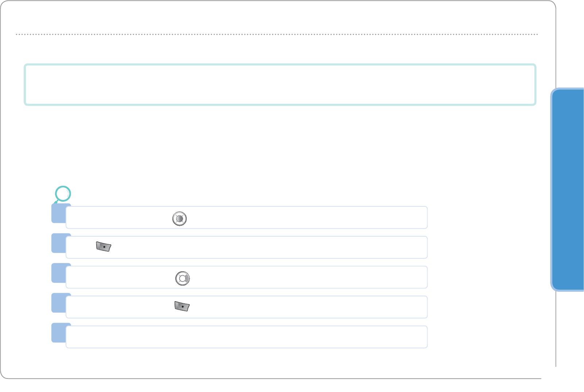The height and width of the screenshot is (392, 584).
Task: Click the soft key icon in fourth row
Action: pyautogui.click(x=182, y=306)
